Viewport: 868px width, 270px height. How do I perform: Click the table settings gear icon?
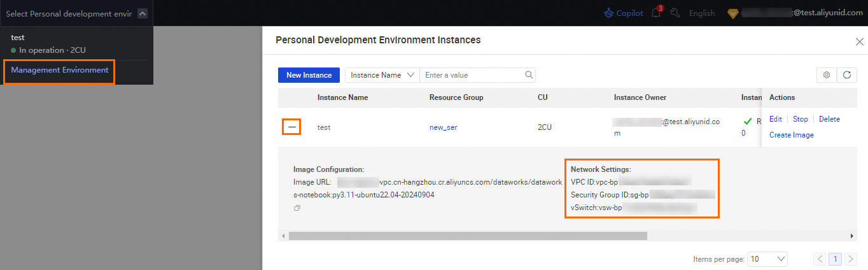point(826,75)
